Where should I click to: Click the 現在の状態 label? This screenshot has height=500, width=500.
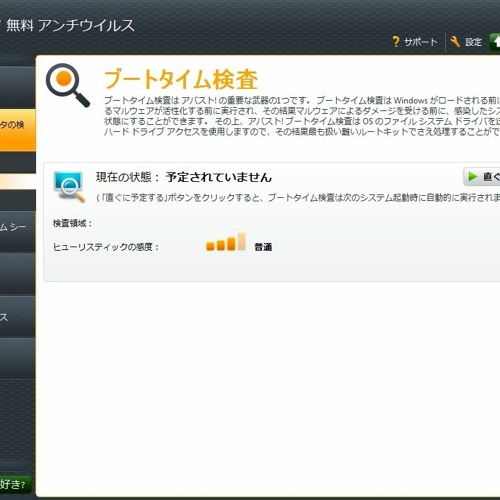point(127,177)
